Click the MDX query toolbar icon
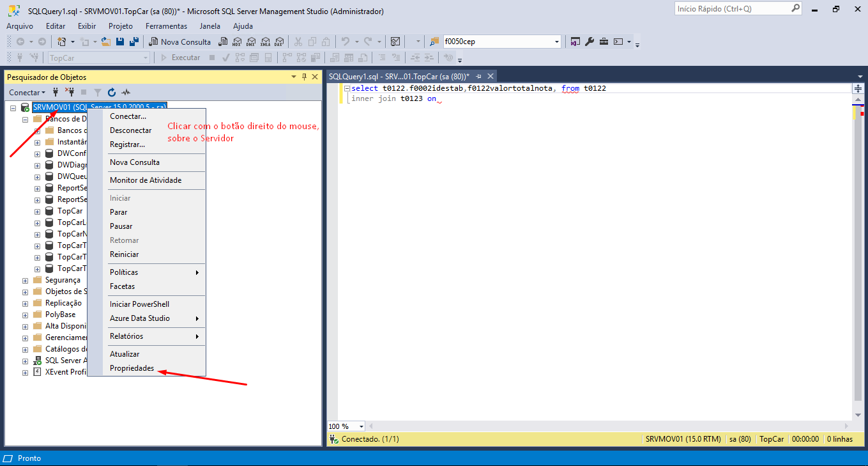Viewport: 868px width, 466px height. coord(236,42)
